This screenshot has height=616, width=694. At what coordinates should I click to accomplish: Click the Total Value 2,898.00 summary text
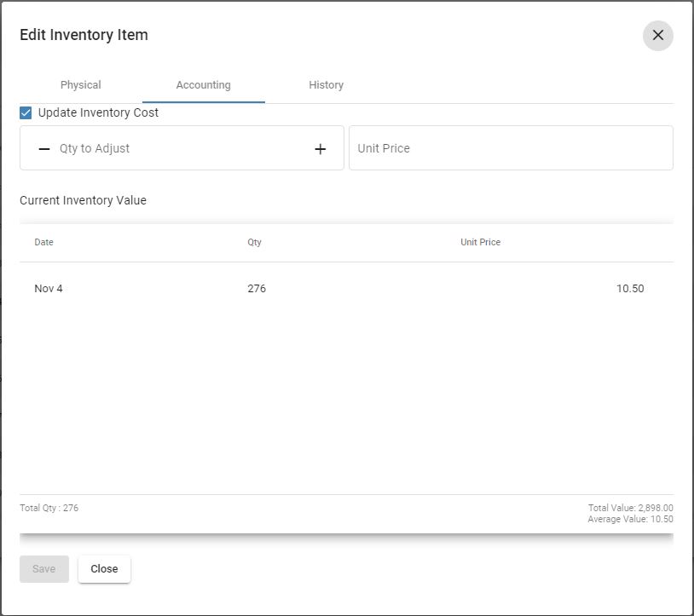[x=630, y=508]
